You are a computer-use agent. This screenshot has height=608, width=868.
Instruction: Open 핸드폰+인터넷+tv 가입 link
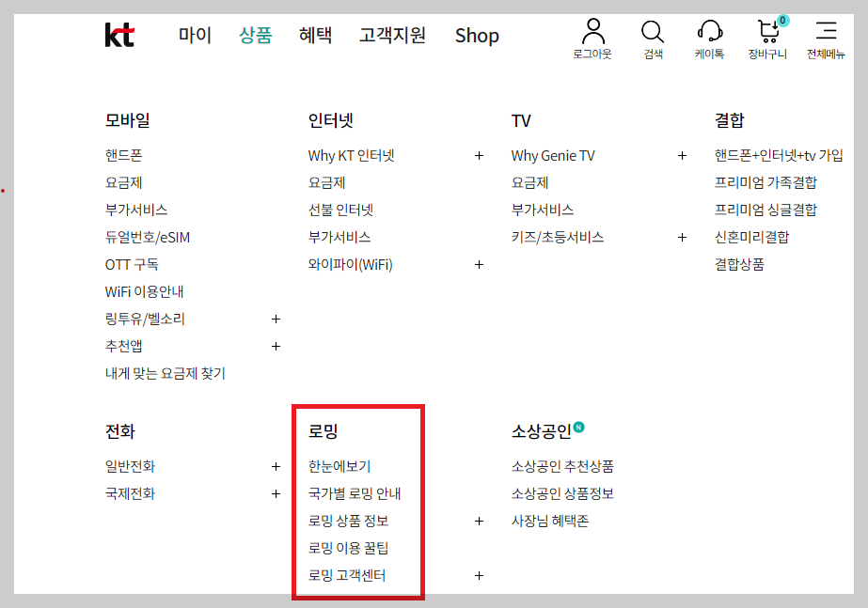pos(779,155)
